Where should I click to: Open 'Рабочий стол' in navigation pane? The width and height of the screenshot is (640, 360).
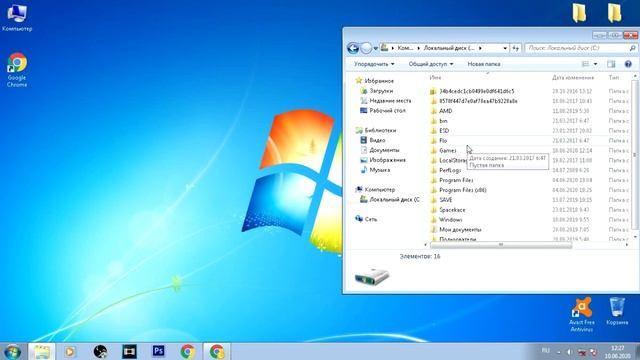(383, 111)
